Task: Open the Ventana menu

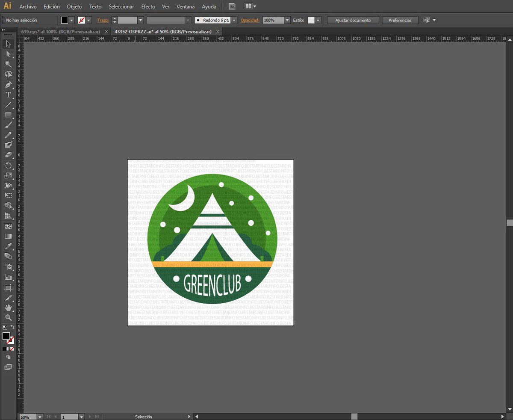Action: coord(186,7)
